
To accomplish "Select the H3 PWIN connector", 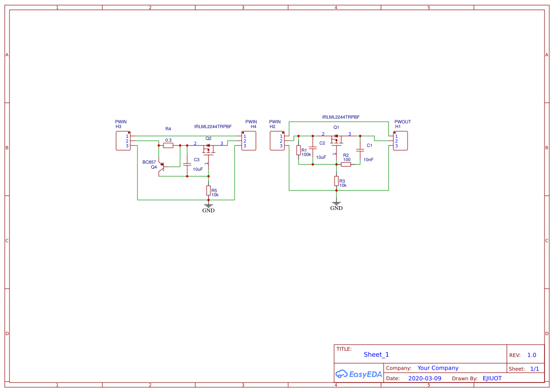I will tap(123, 140).
